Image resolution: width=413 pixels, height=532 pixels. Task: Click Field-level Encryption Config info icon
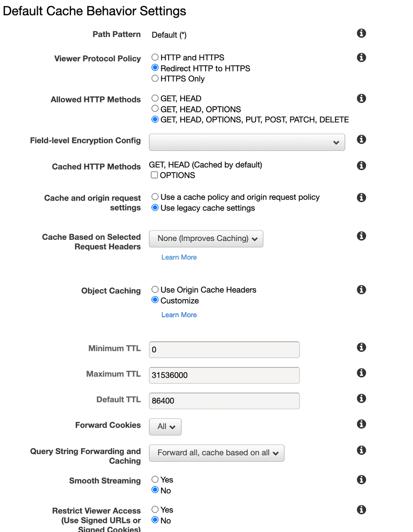pos(361,139)
